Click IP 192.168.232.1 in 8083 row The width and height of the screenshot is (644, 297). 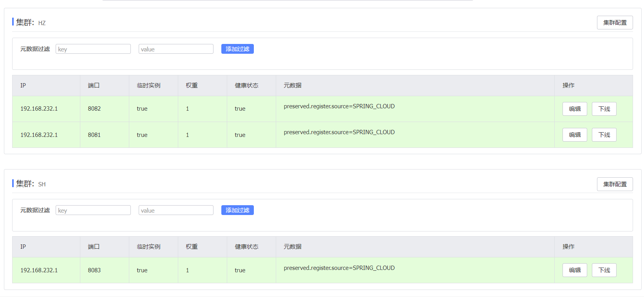click(39, 270)
